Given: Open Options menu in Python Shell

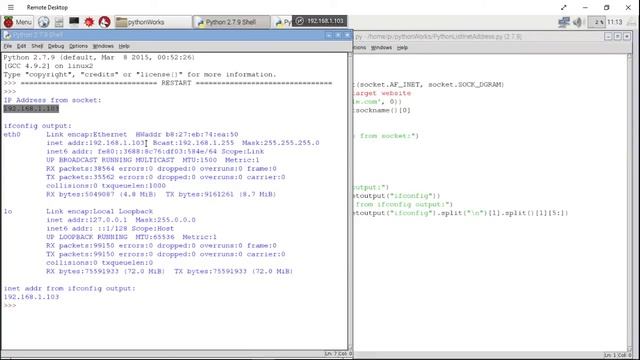Looking at the screenshot, I should click(78, 46).
